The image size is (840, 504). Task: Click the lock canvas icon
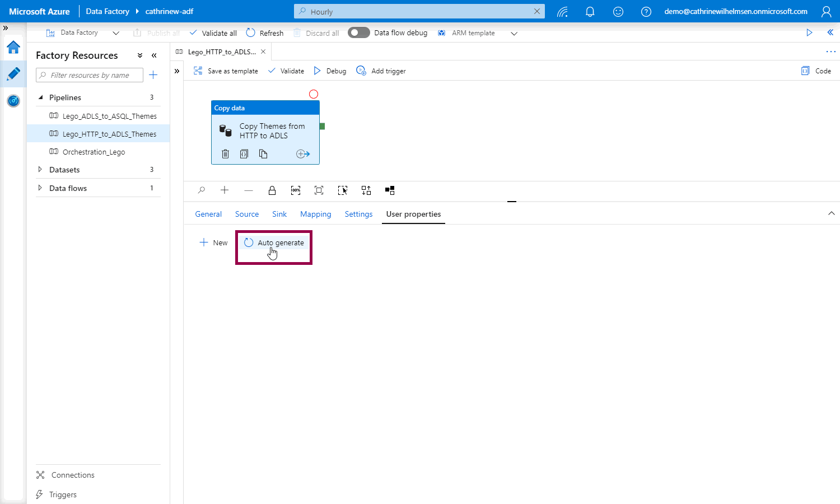pos(272,190)
